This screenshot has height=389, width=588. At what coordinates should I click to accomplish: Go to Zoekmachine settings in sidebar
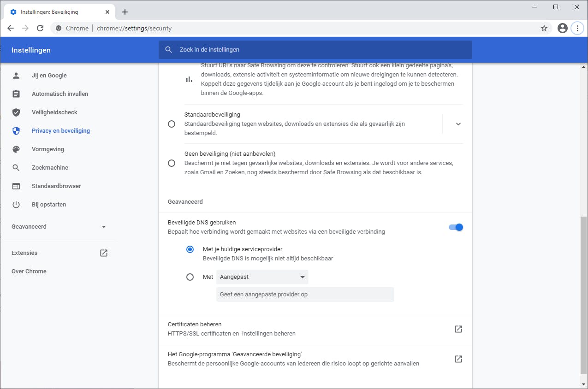(x=50, y=168)
